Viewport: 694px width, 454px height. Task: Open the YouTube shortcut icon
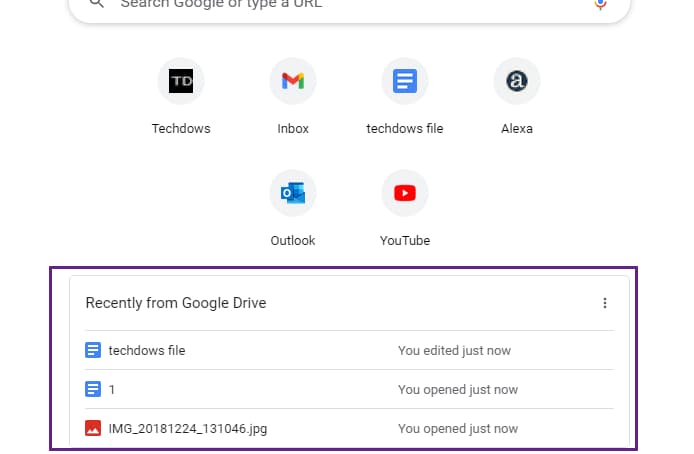405,193
